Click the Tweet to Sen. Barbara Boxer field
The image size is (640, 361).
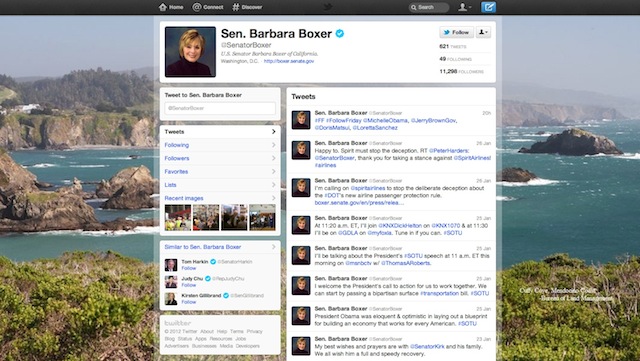tap(220, 108)
